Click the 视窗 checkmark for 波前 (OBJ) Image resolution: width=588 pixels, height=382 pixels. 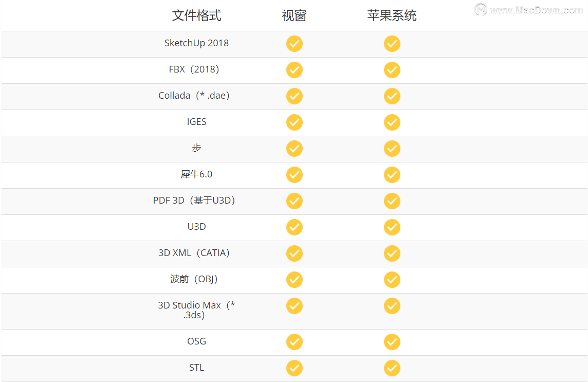pyautogui.click(x=295, y=280)
